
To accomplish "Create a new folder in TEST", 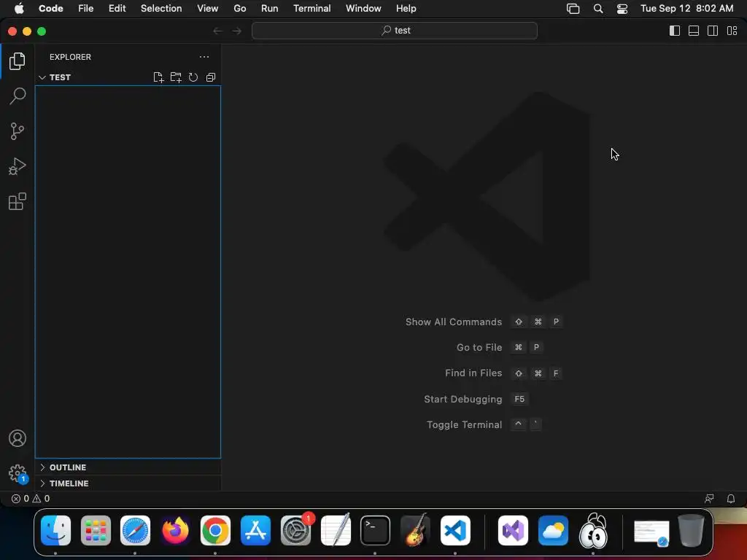I will point(176,77).
